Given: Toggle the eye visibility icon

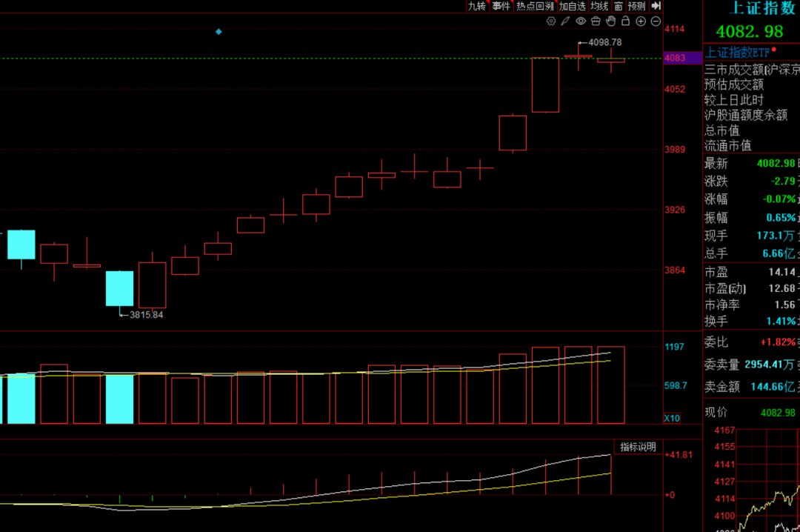Looking at the screenshot, I should [581, 21].
